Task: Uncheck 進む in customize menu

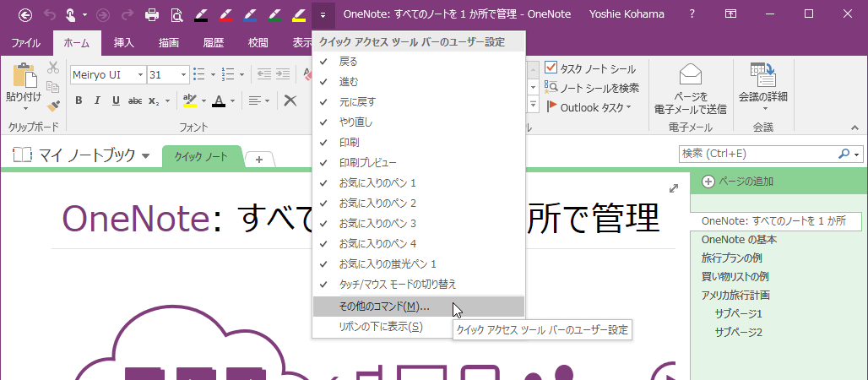Action: [x=419, y=82]
